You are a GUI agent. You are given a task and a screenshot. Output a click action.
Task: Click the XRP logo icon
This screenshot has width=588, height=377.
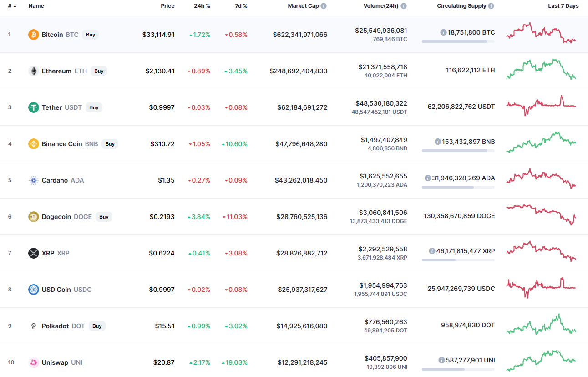pyautogui.click(x=34, y=253)
